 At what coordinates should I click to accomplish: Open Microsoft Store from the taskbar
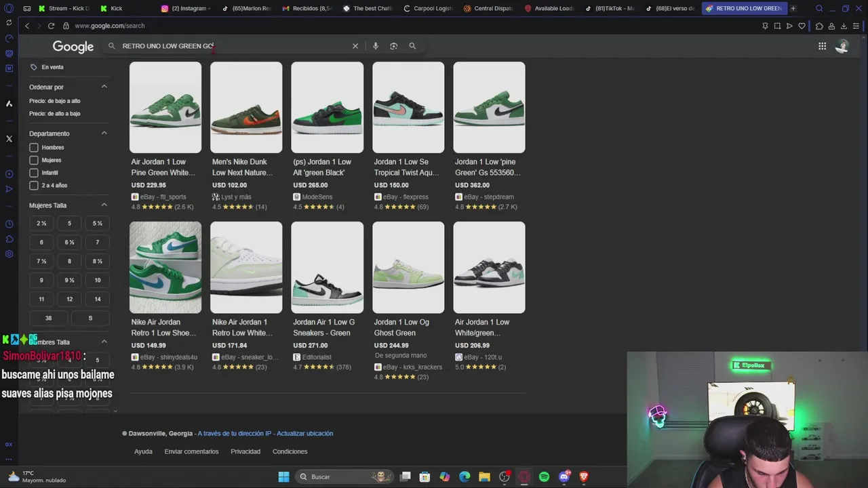coord(425,476)
